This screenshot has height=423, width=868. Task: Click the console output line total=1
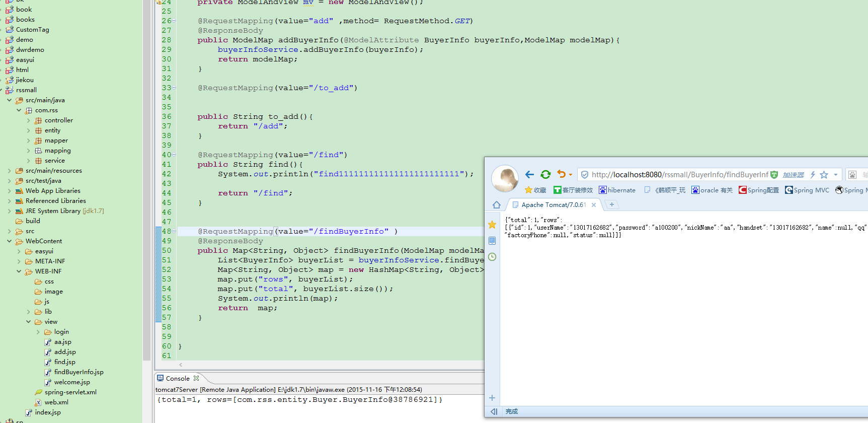coord(300,400)
